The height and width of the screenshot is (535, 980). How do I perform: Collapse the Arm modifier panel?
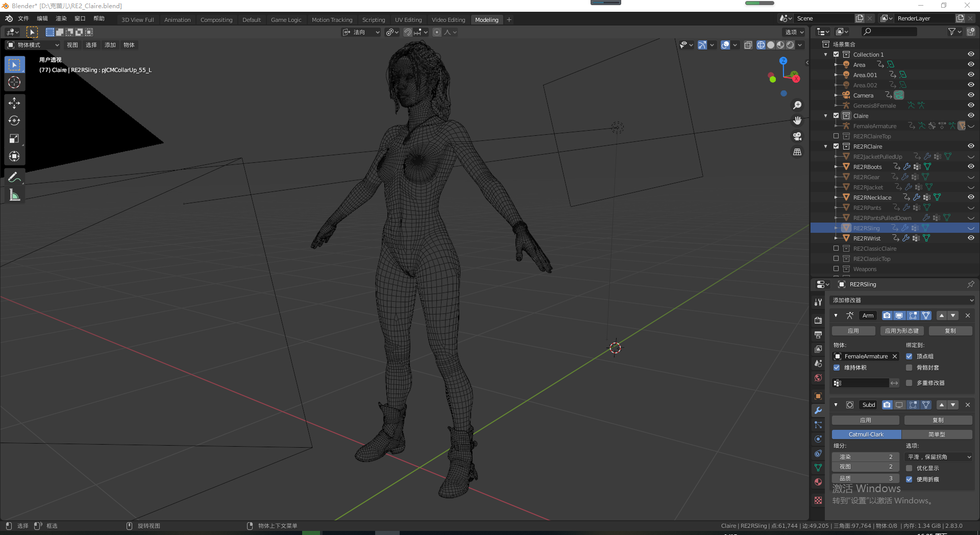click(836, 315)
